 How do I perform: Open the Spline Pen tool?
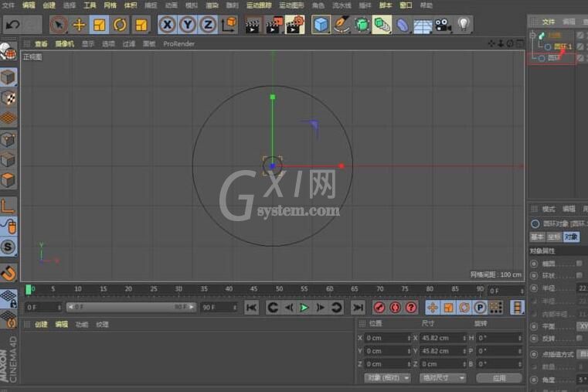342,26
